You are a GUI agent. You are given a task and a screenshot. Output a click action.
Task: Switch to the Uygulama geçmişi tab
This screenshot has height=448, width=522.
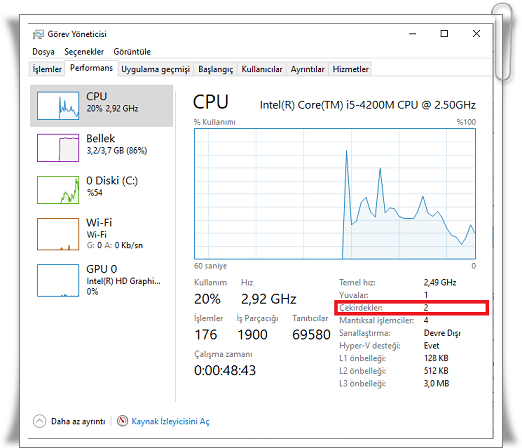click(x=155, y=69)
